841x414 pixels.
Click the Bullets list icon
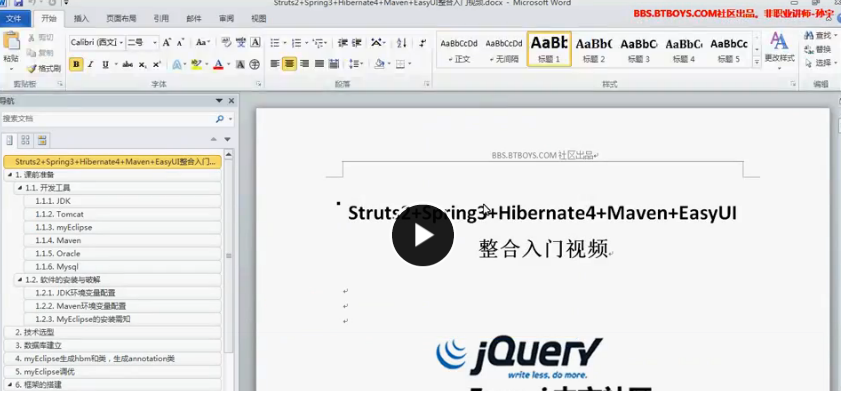(275, 42)
